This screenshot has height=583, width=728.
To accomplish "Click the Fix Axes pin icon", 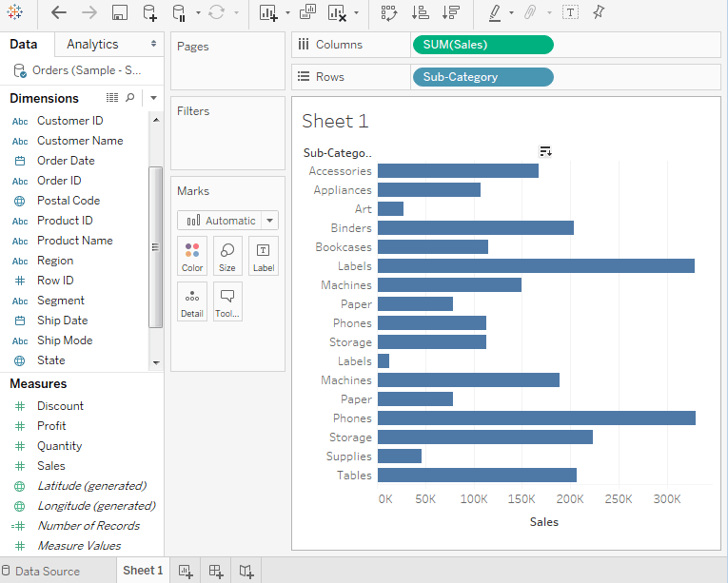I will [x=599, y=12].
